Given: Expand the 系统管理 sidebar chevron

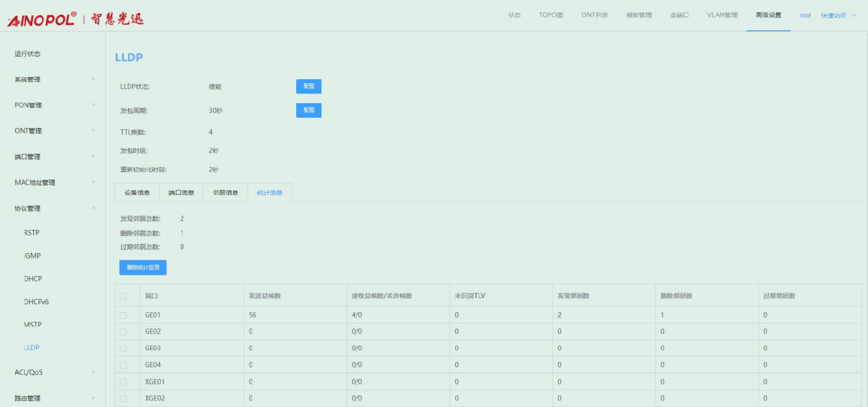Looking at the screenshot, I should pos(93,79).
